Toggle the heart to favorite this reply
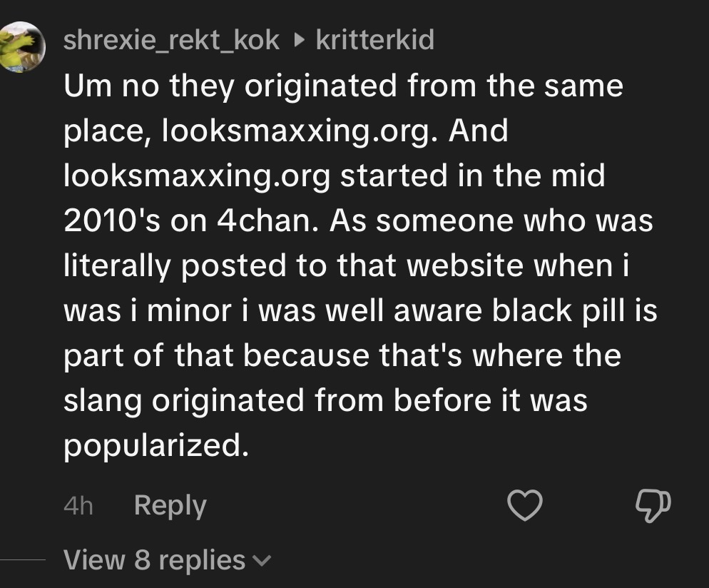This screenshot has height=588, width=709. [525, 505]
